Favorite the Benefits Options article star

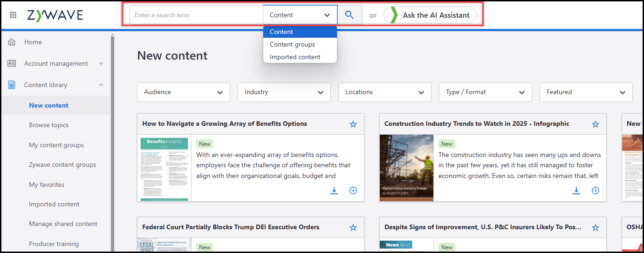353,124
